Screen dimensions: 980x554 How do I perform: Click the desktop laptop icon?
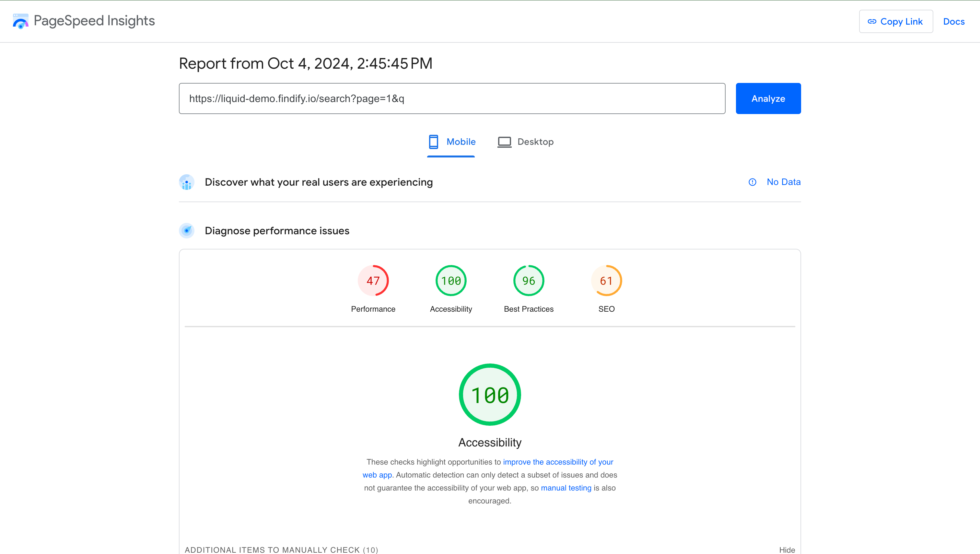click(x=504, y=142)
